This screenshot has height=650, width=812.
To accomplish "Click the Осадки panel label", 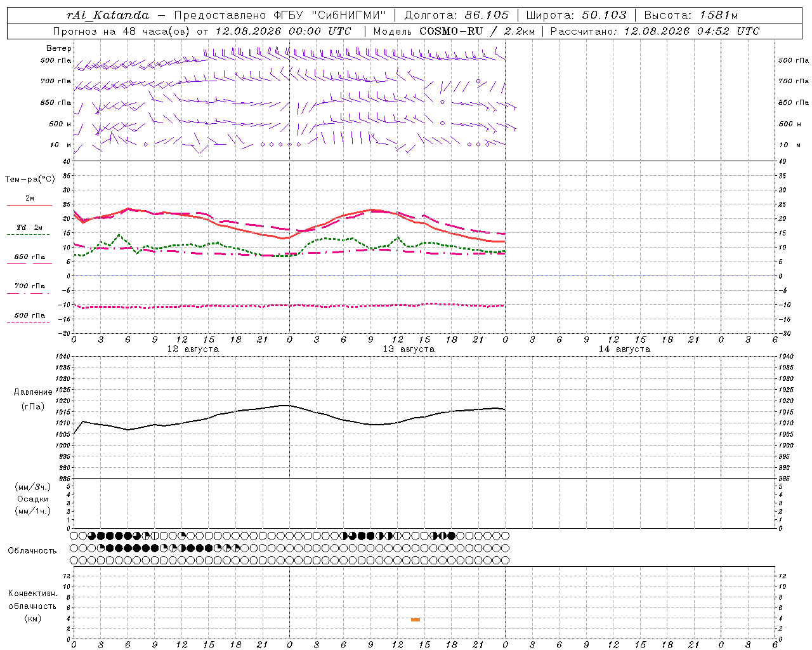I will click(x=33, y=499).
